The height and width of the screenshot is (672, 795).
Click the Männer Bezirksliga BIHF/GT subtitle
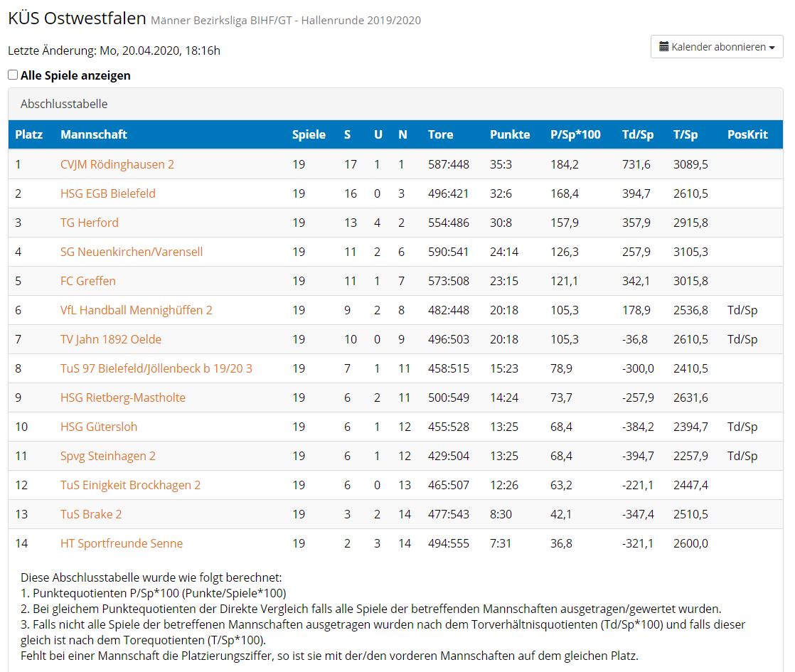pyautogui.click(x=286, y=21)
